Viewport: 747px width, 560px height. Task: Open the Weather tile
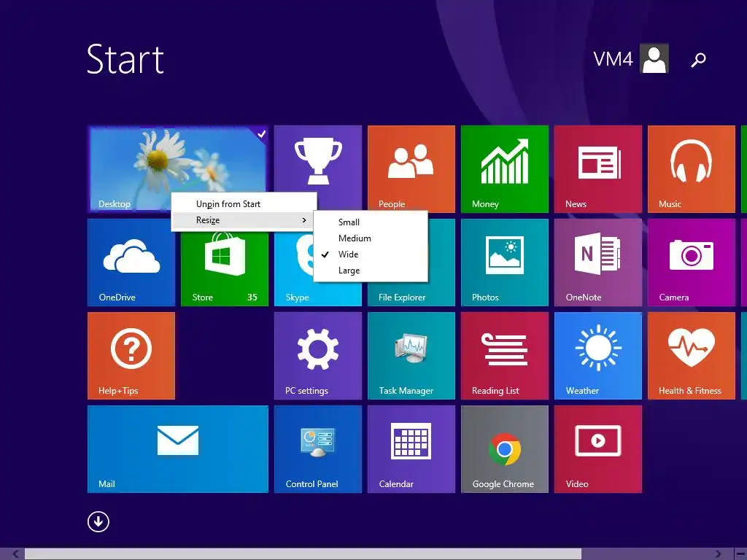(x=598, y=355)
